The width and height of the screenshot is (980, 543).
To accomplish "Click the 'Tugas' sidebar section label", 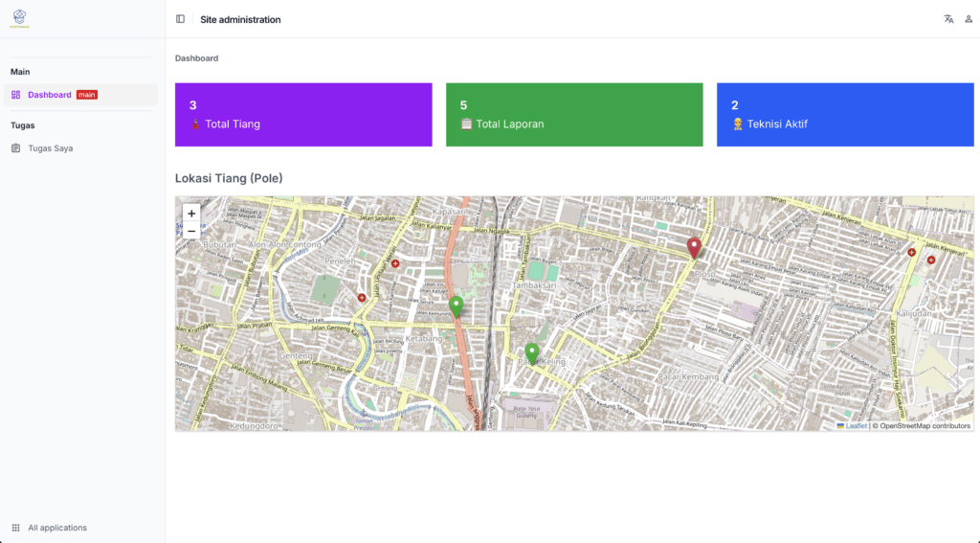I will [23, 125].
